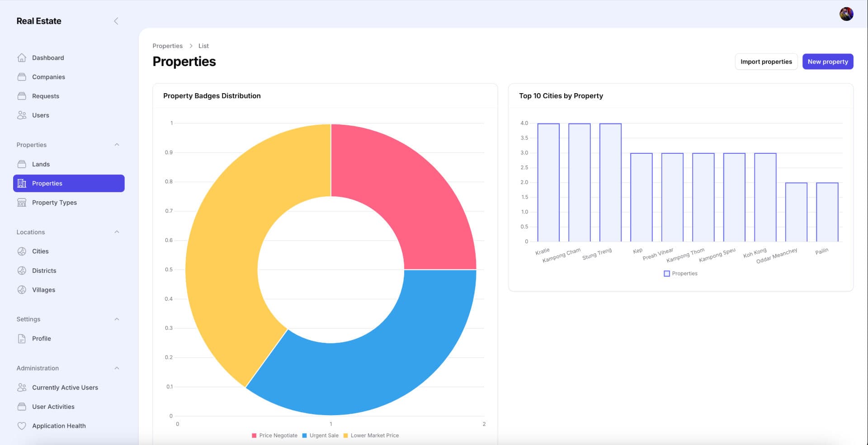Open the Requests section
Viewport: 868px width, 445px height.
(x=69, y=96)
